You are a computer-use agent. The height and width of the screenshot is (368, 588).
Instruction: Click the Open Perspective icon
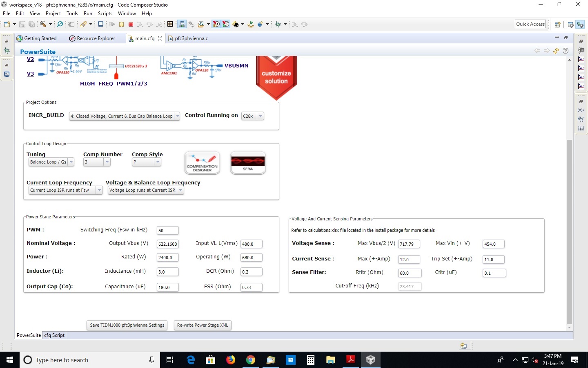pyautogui.click(x=557, y=25)
